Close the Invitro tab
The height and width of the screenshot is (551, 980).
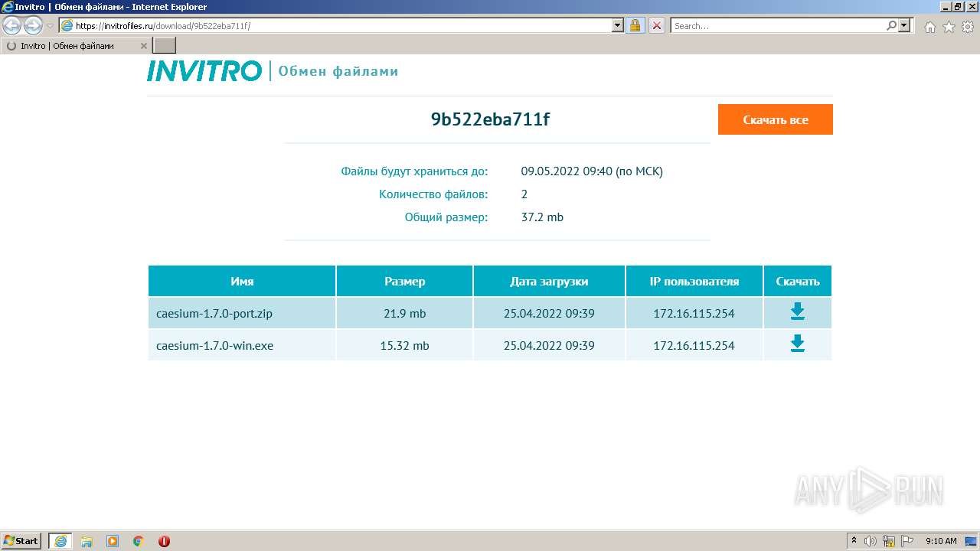point(144,46)
